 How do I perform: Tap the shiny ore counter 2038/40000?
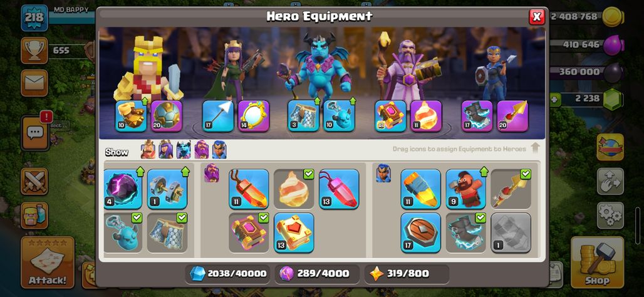click(228, 274)
